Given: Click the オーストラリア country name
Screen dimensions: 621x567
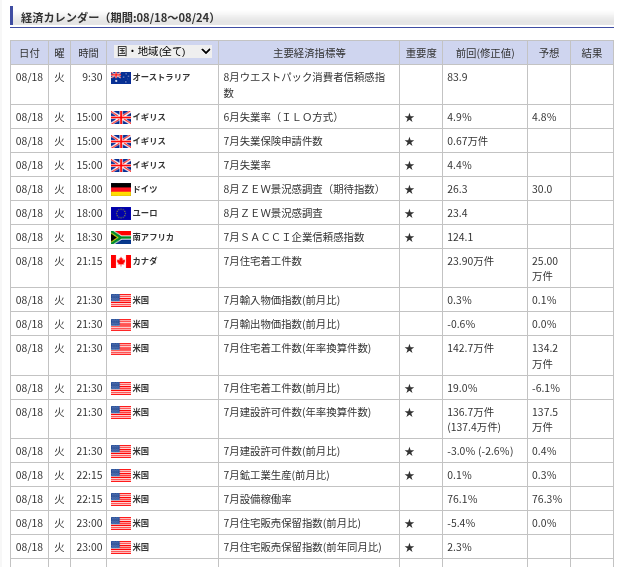Looking at the screenshot, I should click(161, 77).
